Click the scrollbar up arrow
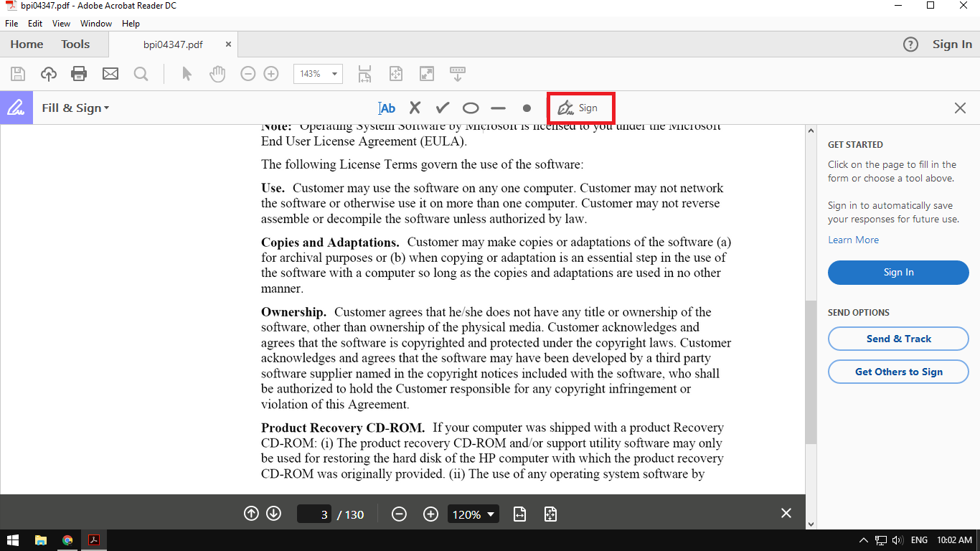The image size is (980, 551). [811, 131]
